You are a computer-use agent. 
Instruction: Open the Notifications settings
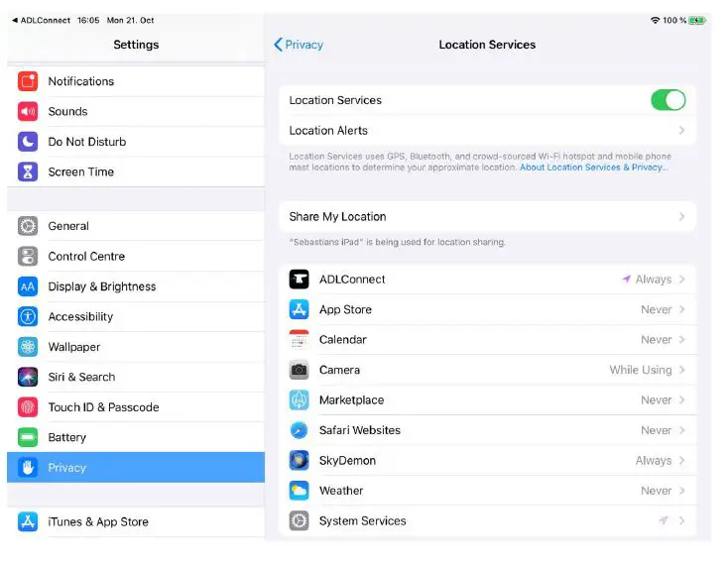pyautogui.click(x=81, y=81)
